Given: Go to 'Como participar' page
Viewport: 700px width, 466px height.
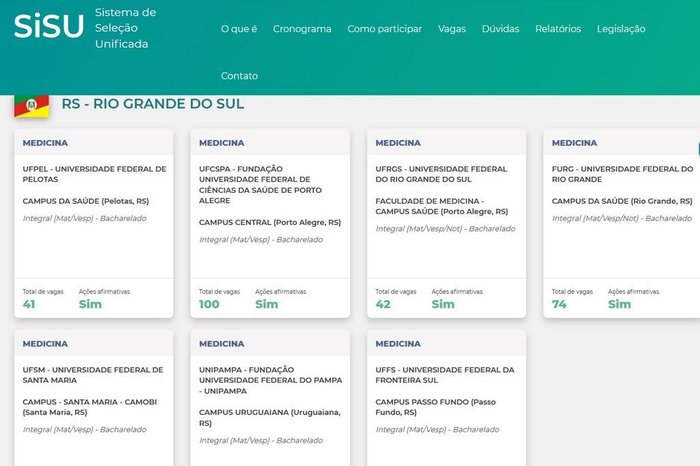Looking at the screenshot, I should [384, 29].
